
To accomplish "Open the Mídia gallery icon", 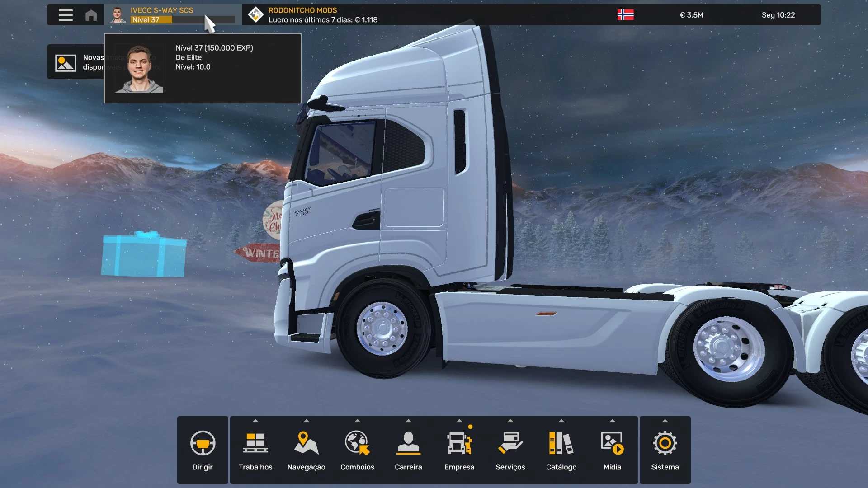I will (612, 443).
